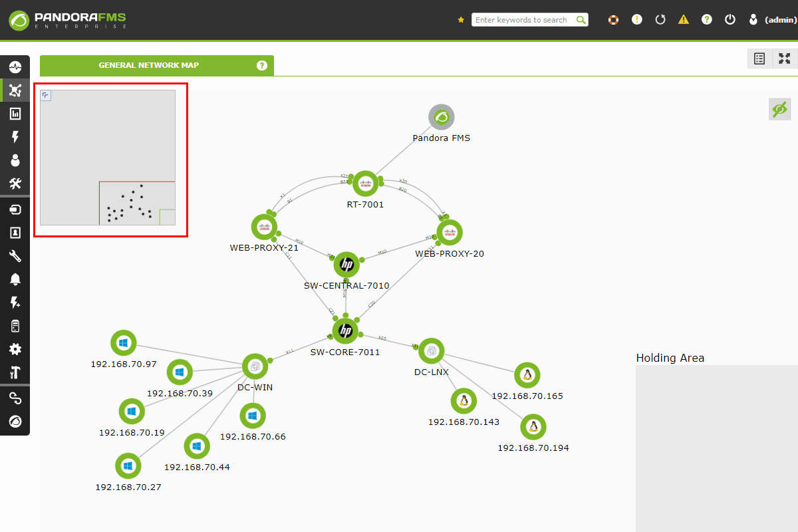Enter full screen map mode
This screenshot has width=798, height=532.
[x=785, y=59]
